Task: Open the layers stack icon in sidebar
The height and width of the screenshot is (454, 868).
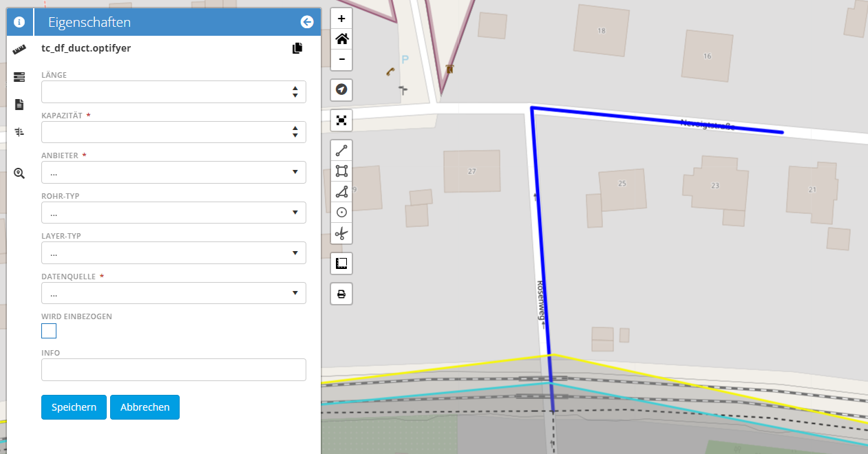Action: (19, 77)
